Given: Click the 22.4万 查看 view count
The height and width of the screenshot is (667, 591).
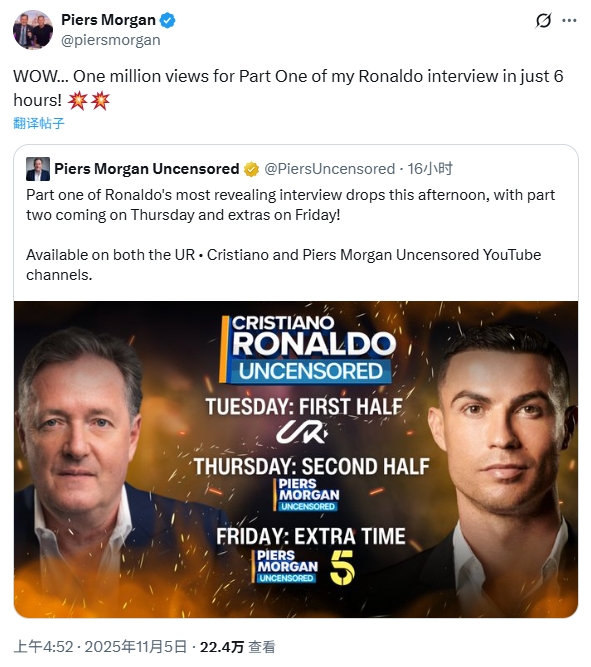Looking at the screenshot, I should 237,647.
